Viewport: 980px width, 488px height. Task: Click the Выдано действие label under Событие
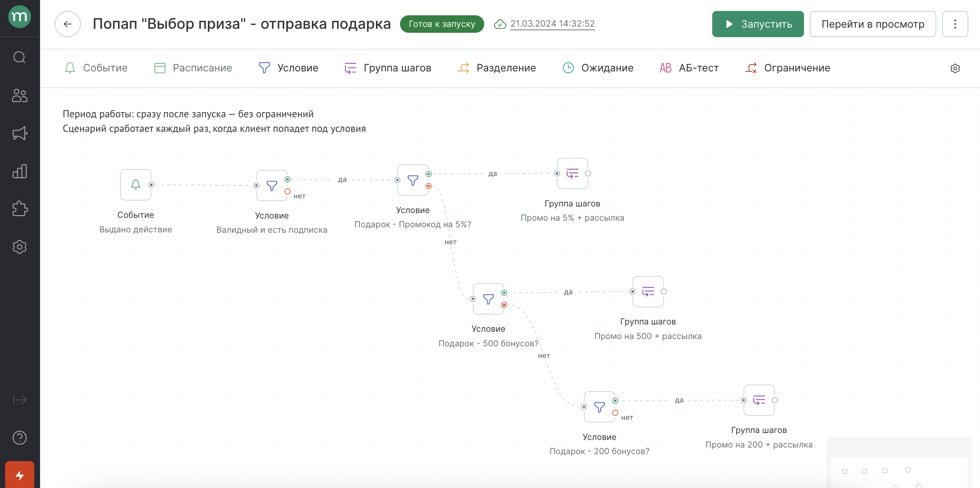136,229
